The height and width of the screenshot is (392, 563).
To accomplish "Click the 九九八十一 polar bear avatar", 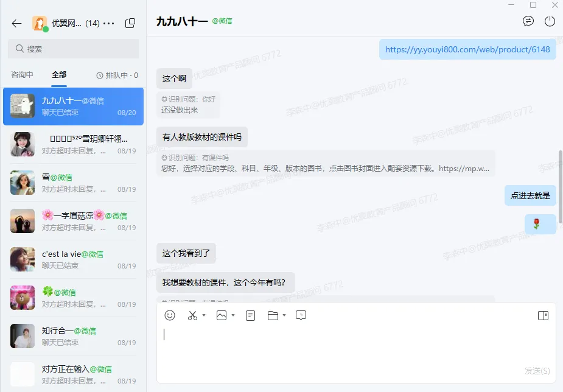I will pos(23,106).
